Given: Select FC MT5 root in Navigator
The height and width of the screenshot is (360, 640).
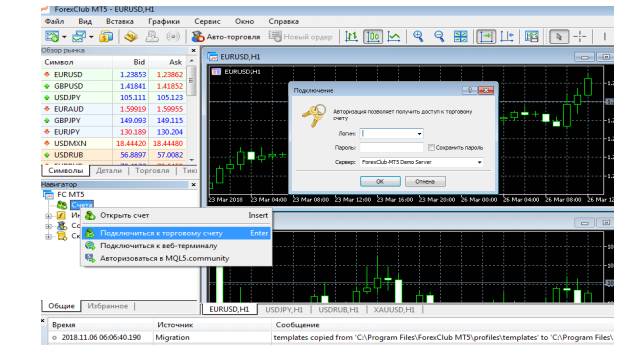Looking at the screenshot, I should 70,194.
